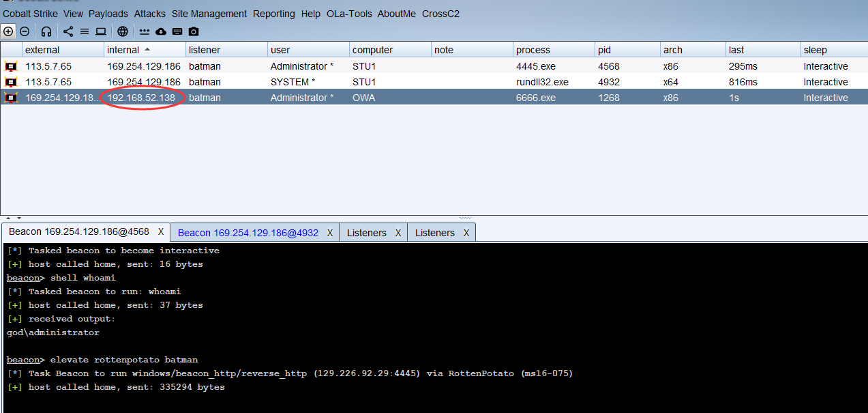The width and height of the screenshot is (868, 413).
Task: Open the AboutMe menu
Action: tap(396, 14)
